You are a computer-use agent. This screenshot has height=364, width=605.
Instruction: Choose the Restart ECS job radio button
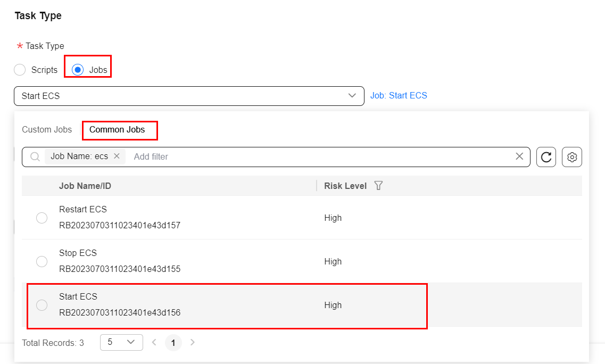click(42, 218)
